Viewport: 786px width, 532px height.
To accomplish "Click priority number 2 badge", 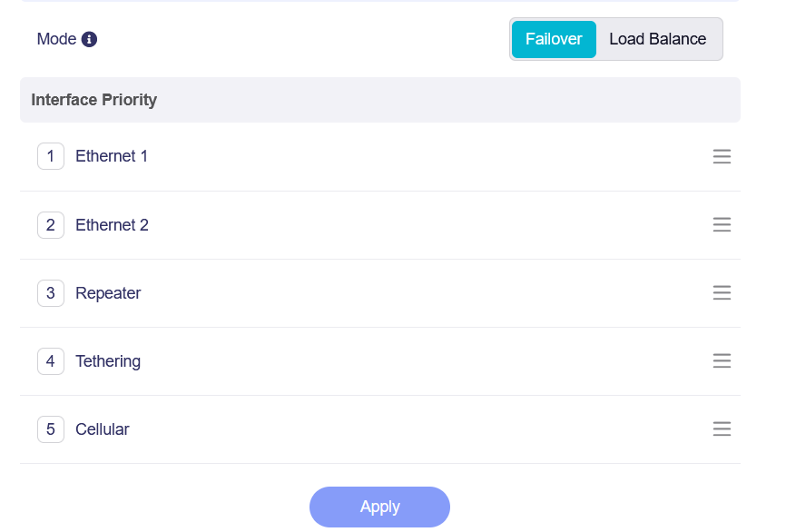I will 51,225.
